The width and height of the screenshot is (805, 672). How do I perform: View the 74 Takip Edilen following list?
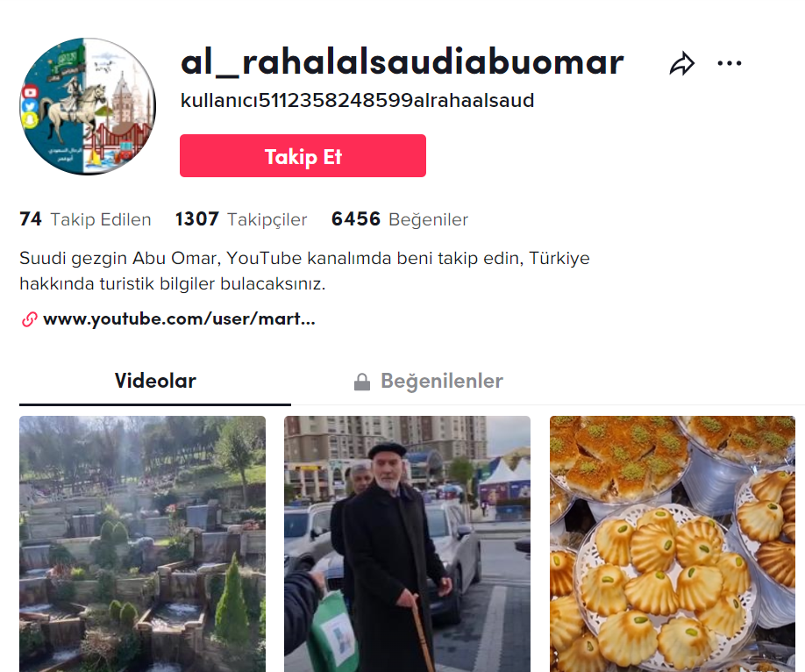point(85,219)
